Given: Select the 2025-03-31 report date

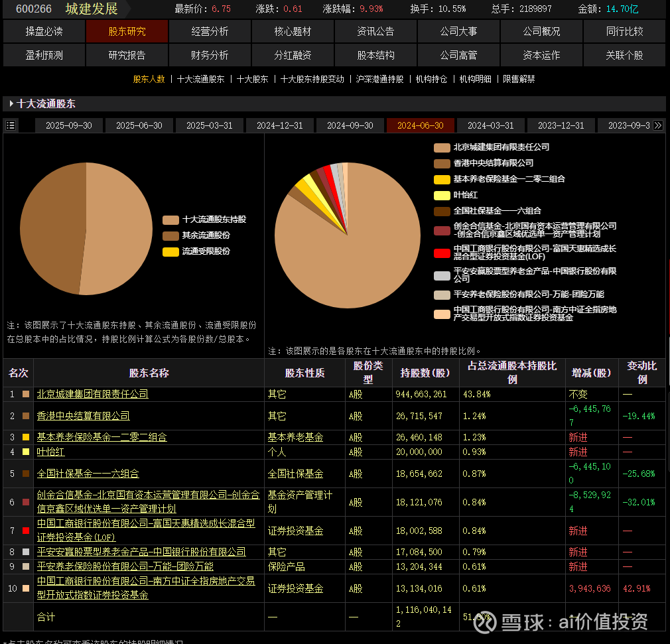Looking at the screenshot, I should [210, 125].
